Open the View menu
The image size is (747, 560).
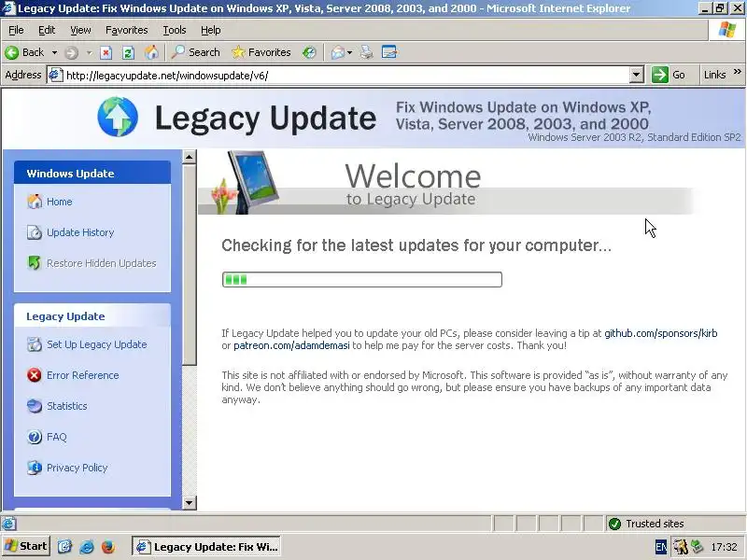[80, 30]
